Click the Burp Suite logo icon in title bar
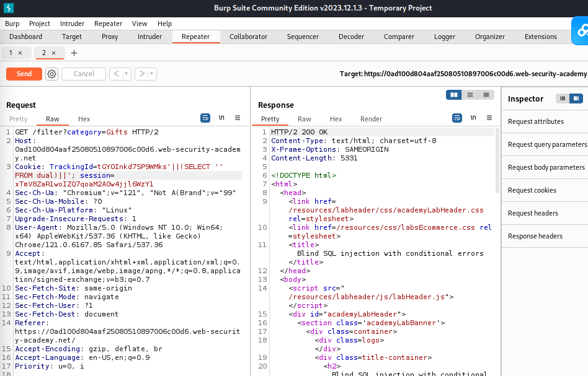Viewport: 588px width, 376px height. pos(8,8)
